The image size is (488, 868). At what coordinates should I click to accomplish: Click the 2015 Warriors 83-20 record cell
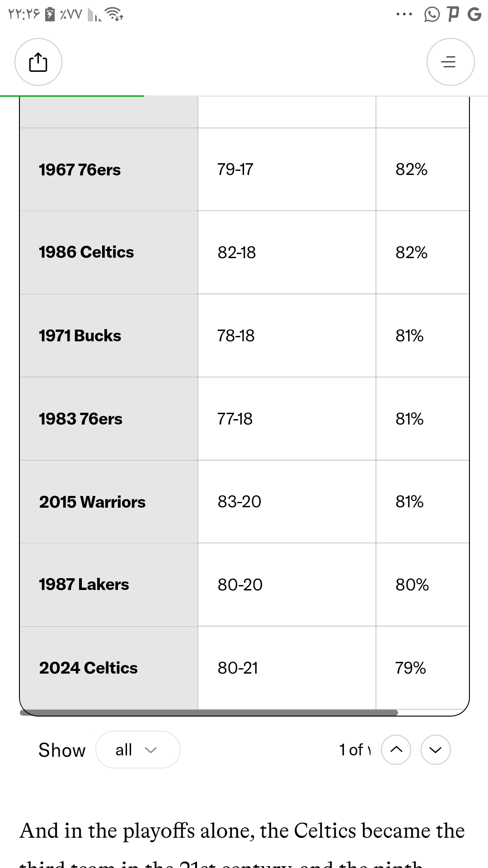point(287,502)
